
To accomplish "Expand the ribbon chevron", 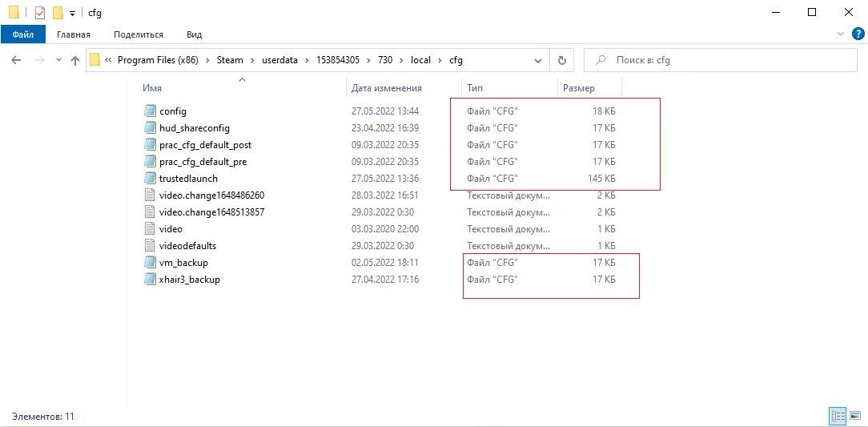I will (842, 34).
